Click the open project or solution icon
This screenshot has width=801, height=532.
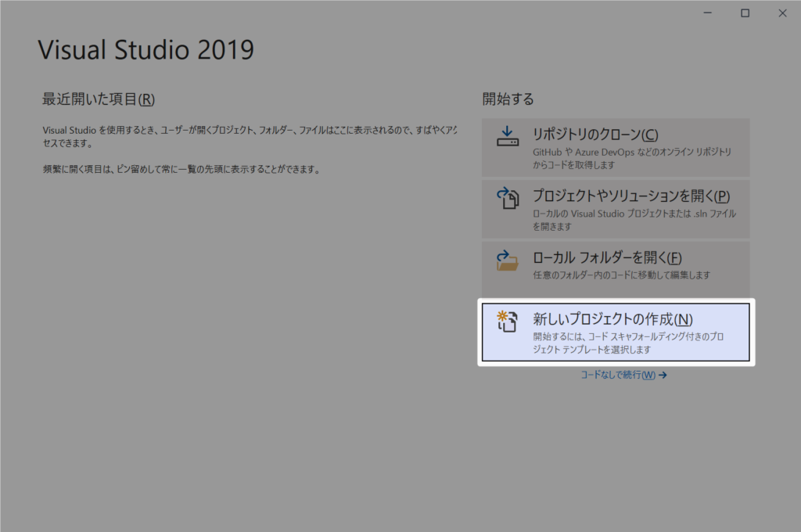508,198
